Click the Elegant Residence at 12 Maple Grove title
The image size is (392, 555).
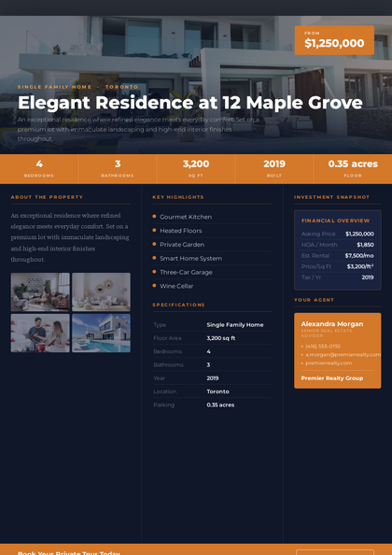pos(190,103)
